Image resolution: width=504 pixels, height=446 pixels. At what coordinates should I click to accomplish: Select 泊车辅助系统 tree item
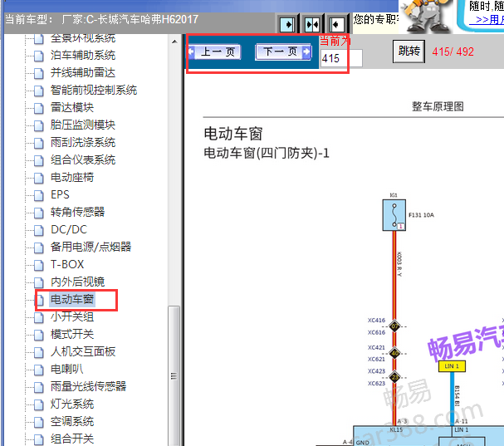83,56
